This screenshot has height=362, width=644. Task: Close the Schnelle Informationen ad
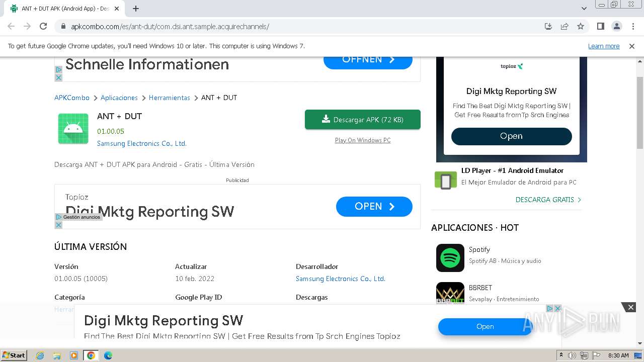coord(58,77)
